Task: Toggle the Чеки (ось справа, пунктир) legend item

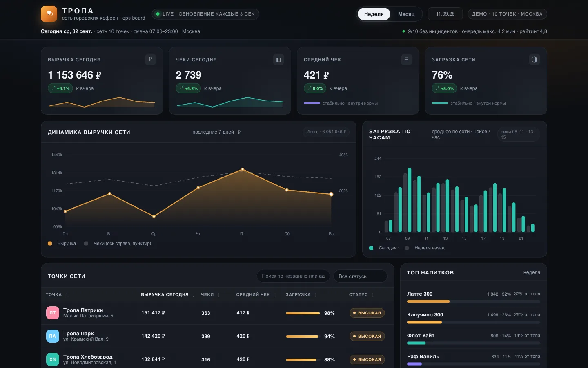Action: tap(118, 244)
